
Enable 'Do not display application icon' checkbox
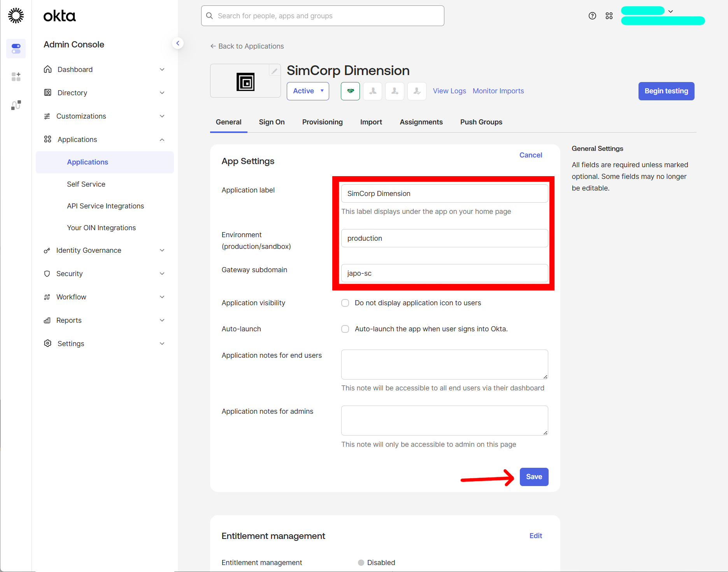tap(345, 303)
